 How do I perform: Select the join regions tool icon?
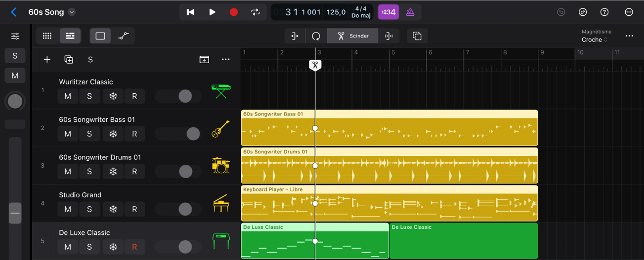point(389,36)
